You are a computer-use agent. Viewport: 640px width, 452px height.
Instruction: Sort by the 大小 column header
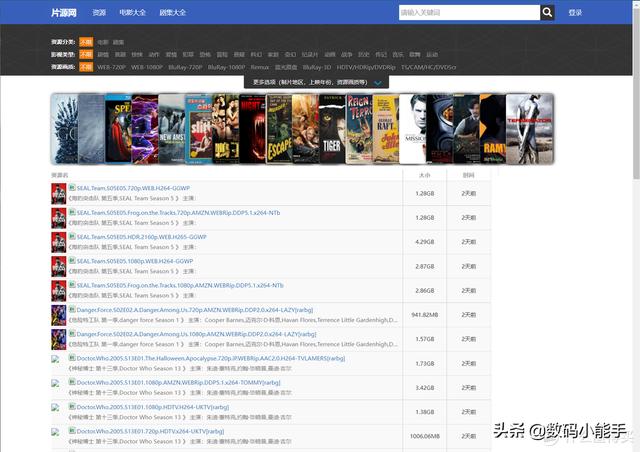coord(424,174)
